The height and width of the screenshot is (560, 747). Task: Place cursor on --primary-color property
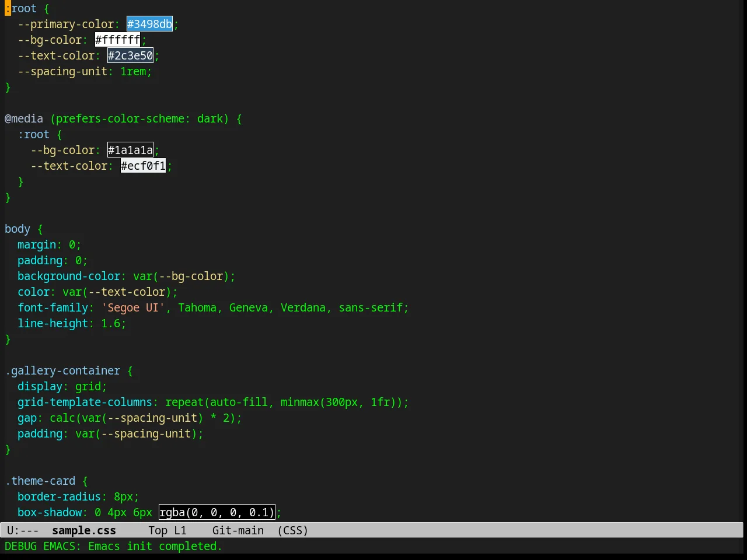point(66,24)
